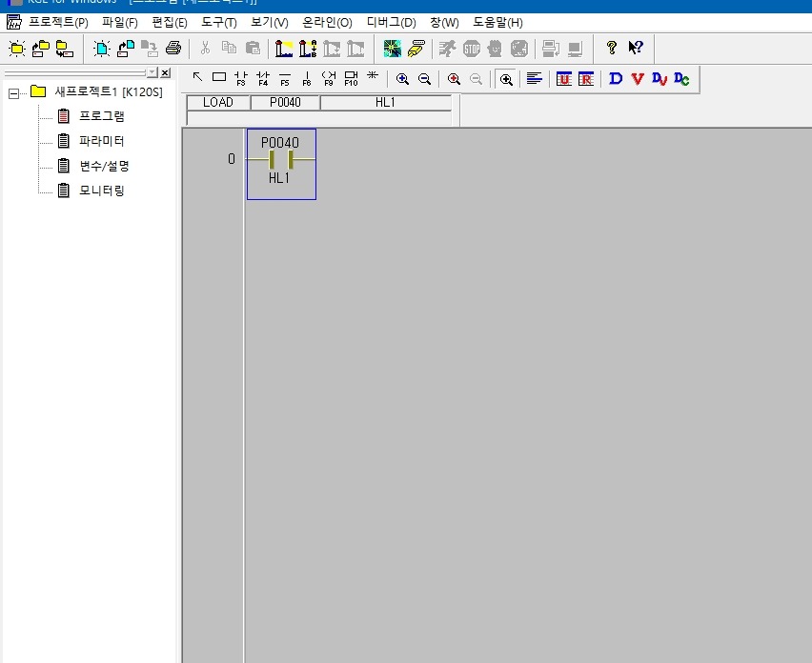Screen dimensions: 812x663
Task: Open the 온라인(O) menu
Action: 327,22
